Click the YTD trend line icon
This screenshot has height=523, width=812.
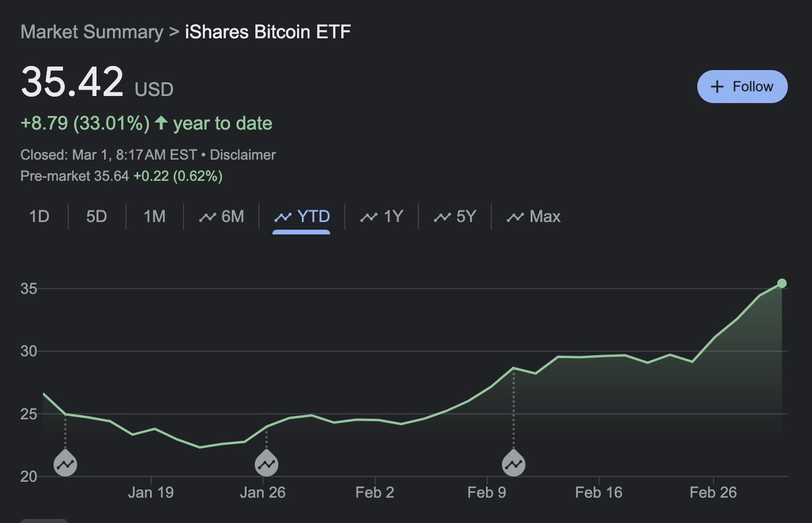pos(283,217)
